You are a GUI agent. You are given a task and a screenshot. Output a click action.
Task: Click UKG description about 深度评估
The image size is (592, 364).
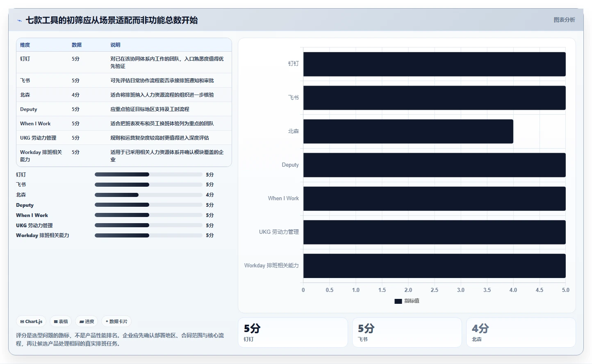coord(159,138)
